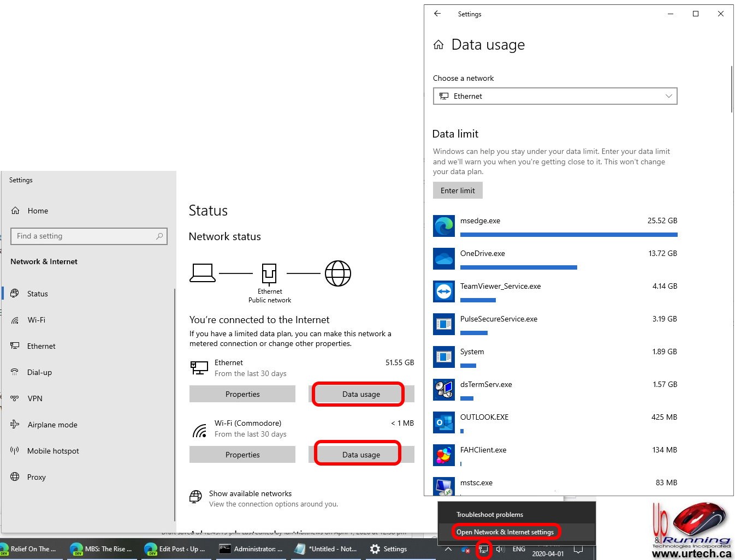This screenshot has height=560, width=735.
Task: Click the OneDrive.exe cloud icon
Action: [444, 259]
